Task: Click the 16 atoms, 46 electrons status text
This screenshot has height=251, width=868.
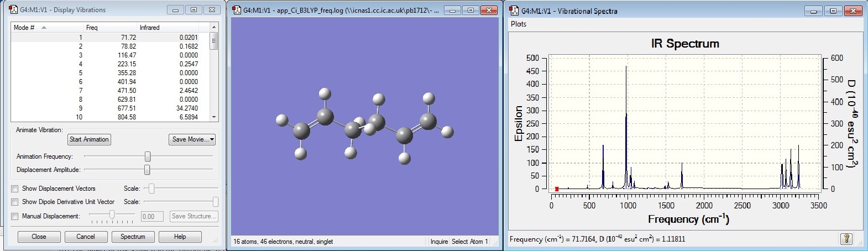Action: 283,242
